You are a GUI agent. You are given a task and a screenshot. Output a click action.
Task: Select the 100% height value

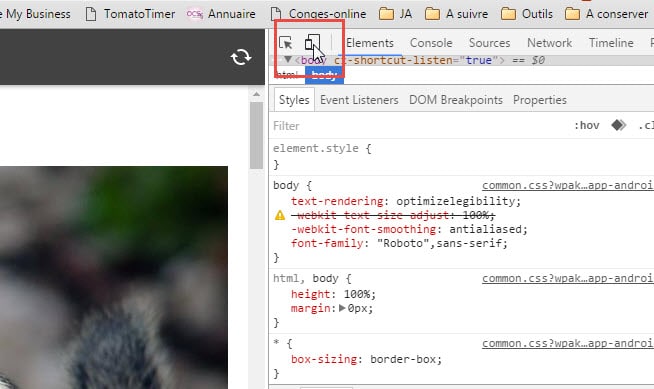click(x=357, y=294)
